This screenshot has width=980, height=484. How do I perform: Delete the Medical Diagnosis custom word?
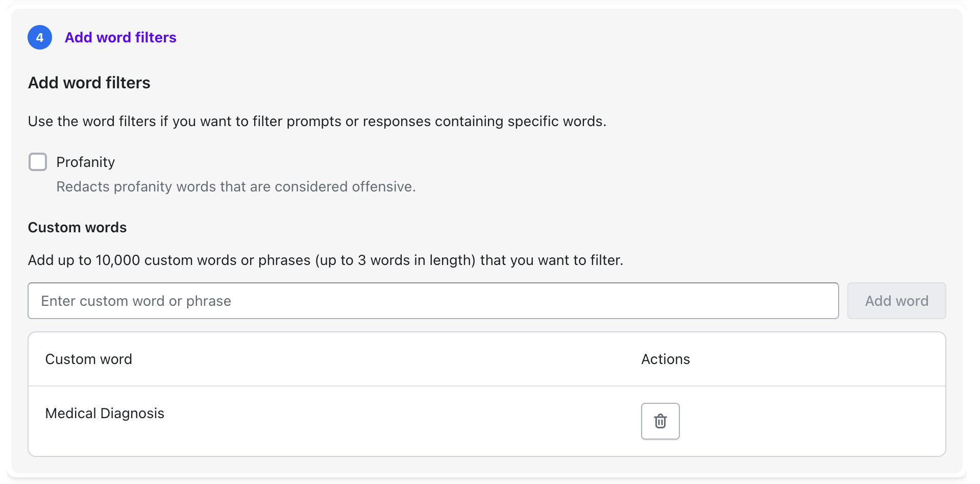coord(660,421)
